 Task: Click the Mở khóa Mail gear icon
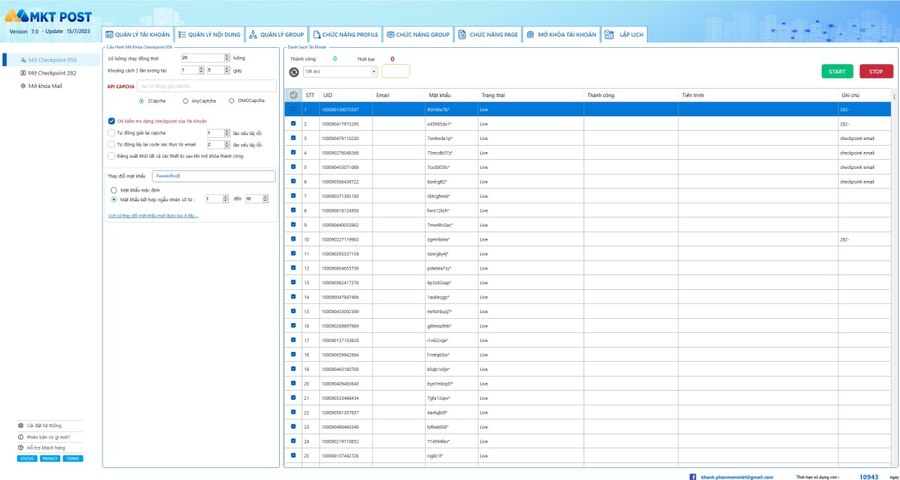click(23, 86)
